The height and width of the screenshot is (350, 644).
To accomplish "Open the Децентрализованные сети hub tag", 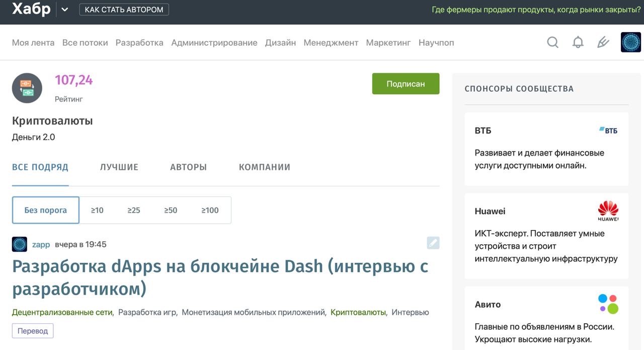I will point(62,312).
